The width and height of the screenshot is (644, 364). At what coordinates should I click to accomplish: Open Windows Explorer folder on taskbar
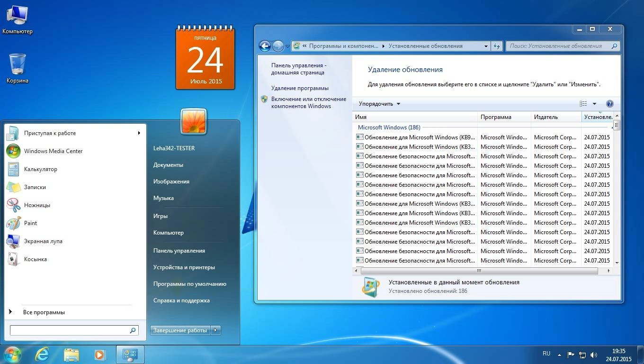71,355
